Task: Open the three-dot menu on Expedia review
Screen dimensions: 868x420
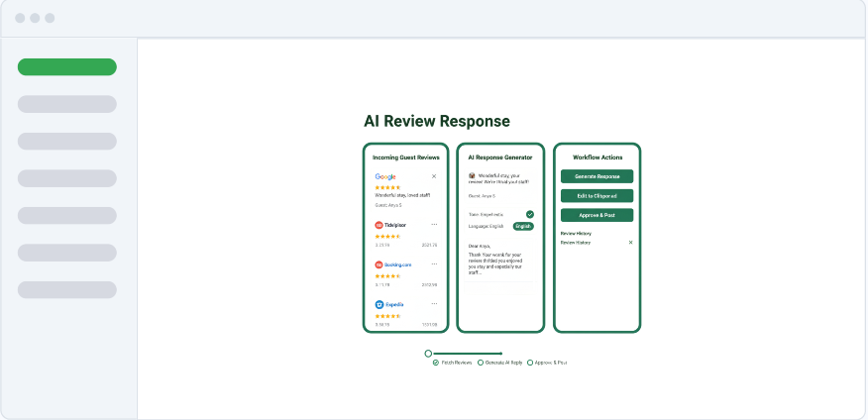Action: (434, 304)
